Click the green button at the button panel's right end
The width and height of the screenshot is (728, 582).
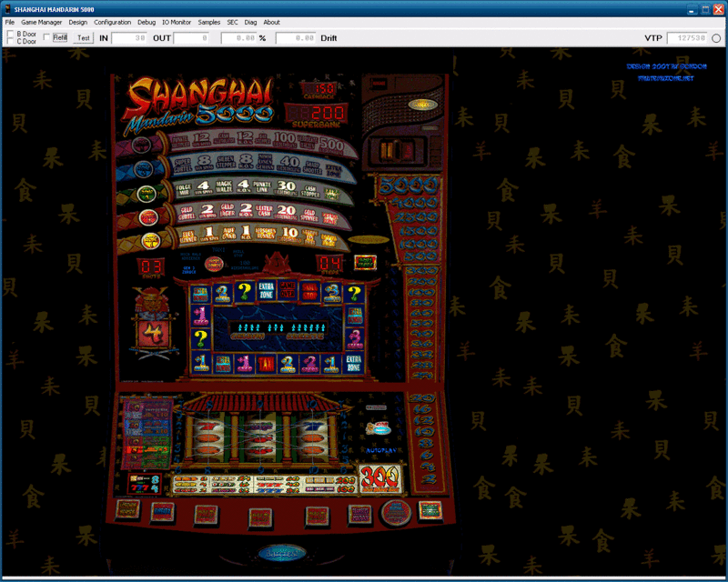click(x=430, y=510)
